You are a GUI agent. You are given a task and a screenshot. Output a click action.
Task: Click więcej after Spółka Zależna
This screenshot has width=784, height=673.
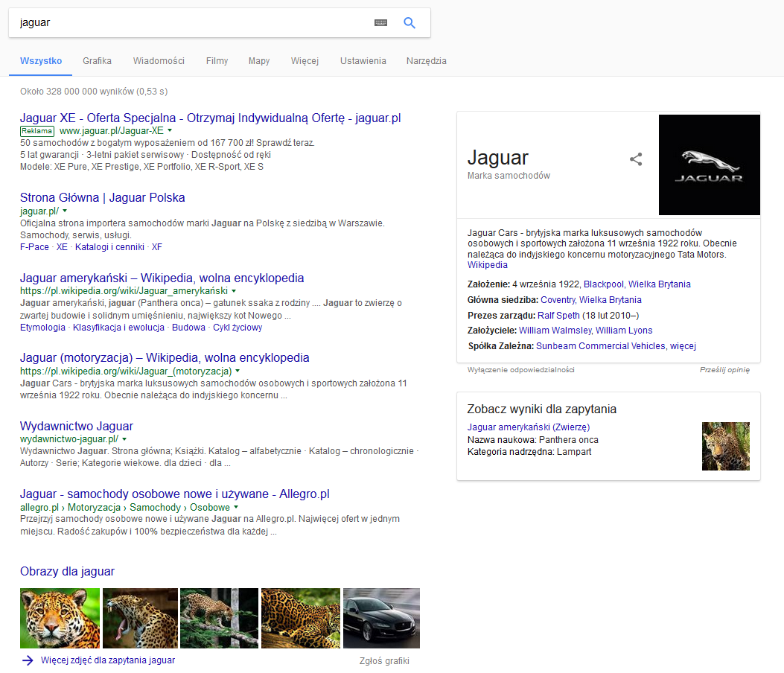[x=683, y=346]
